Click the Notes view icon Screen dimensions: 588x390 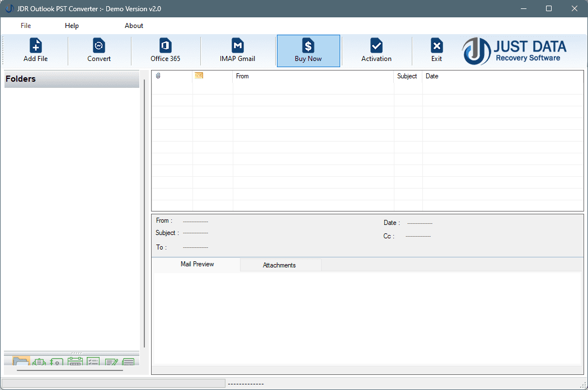(111, 361)
